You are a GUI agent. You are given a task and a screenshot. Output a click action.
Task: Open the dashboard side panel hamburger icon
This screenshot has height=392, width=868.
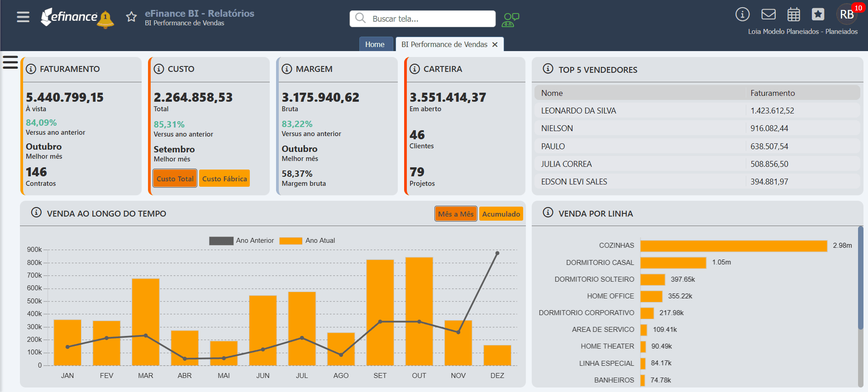[x=10, y=62]
